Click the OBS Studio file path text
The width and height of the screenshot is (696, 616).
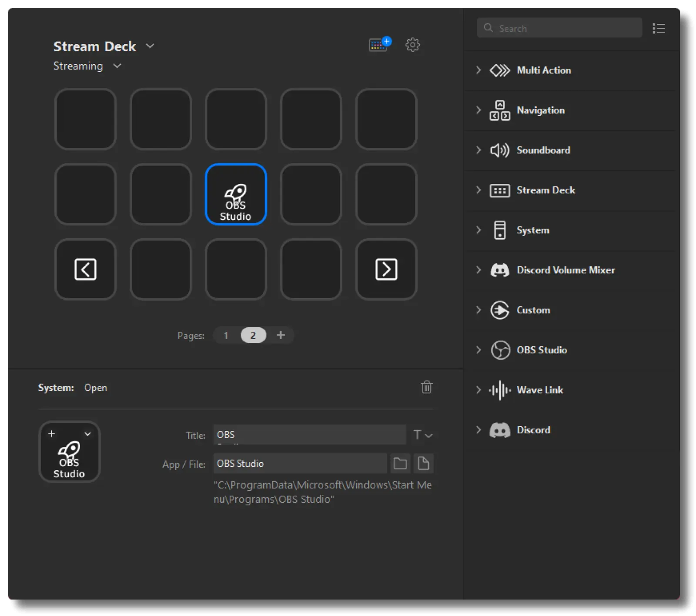(322, 492)
